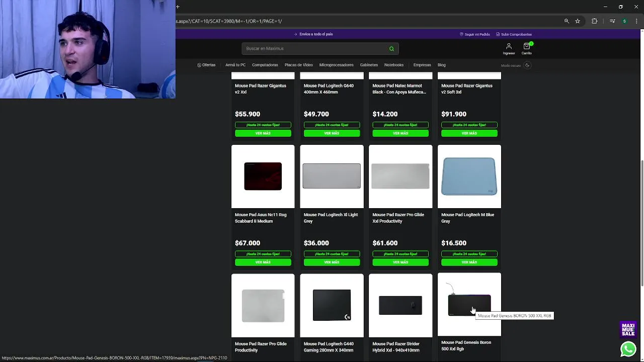
Task: Open Logitech G440 Gaming pad image
Action: pyautogui.click(x=332, y=306)
